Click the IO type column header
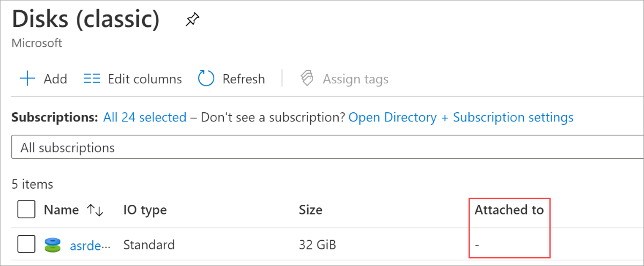 145,210
